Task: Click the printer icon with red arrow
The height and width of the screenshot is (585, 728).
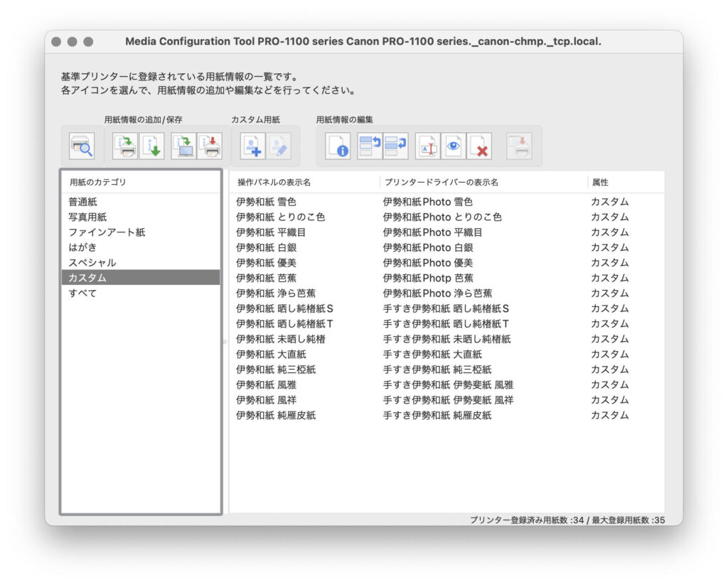Action: tap(210, 146)
